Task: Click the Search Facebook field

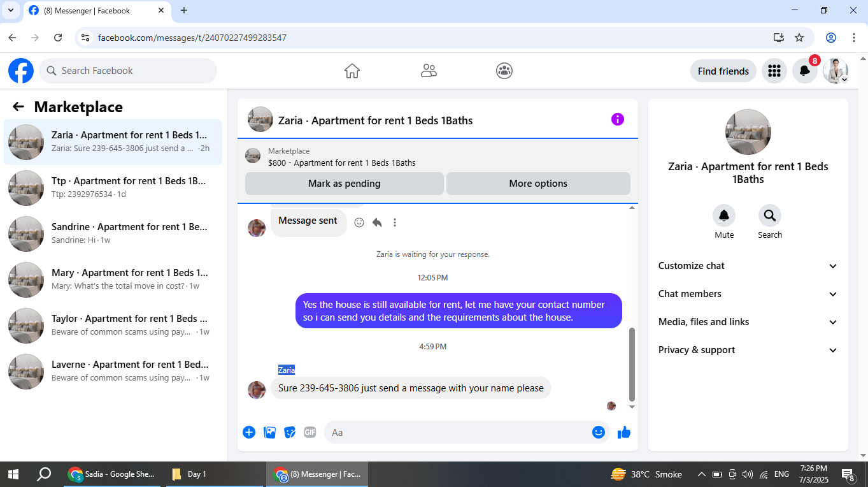Action: pyautogui.click(x=128, y=71)
